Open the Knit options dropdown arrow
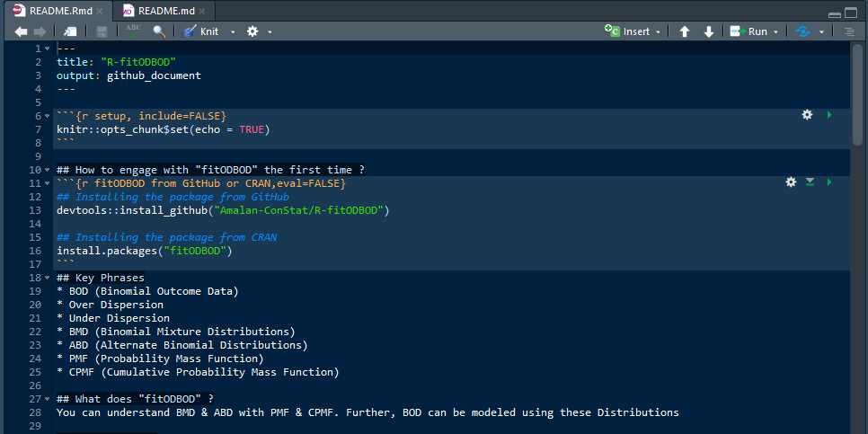Screen dimensions: 868x434 233,32
